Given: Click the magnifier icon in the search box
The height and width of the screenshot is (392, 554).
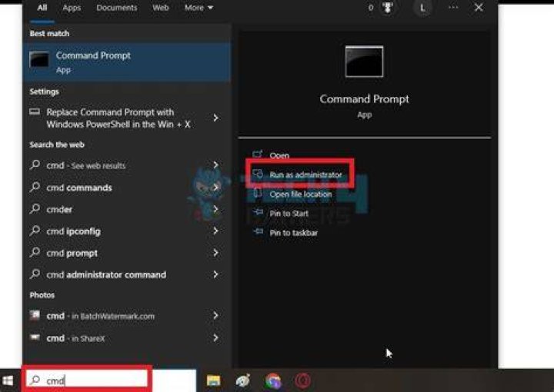Looking at the screenshot, I should click(35, 380).
